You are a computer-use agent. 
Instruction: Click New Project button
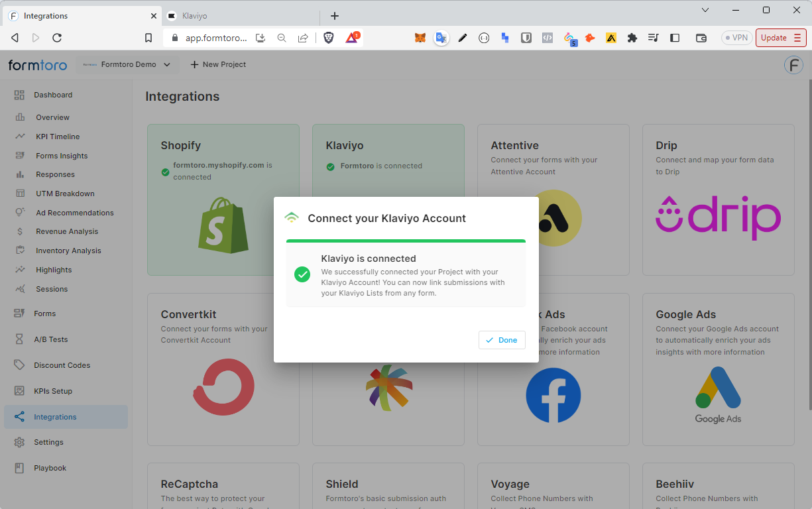click(218, 64)
